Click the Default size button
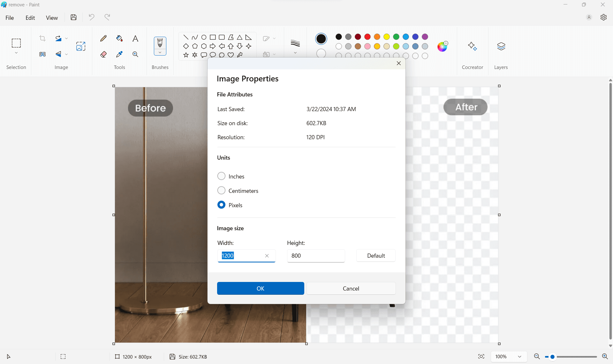The image size is (613, 364). click(376, 255)
